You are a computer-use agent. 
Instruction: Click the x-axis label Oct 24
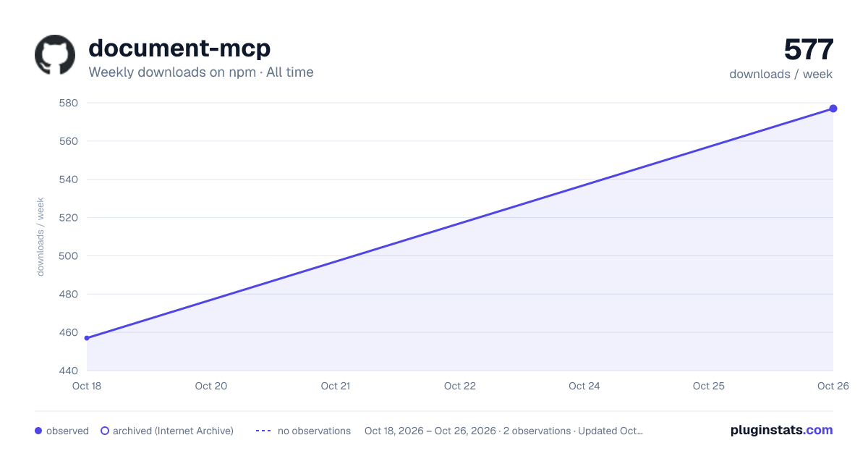584,386
